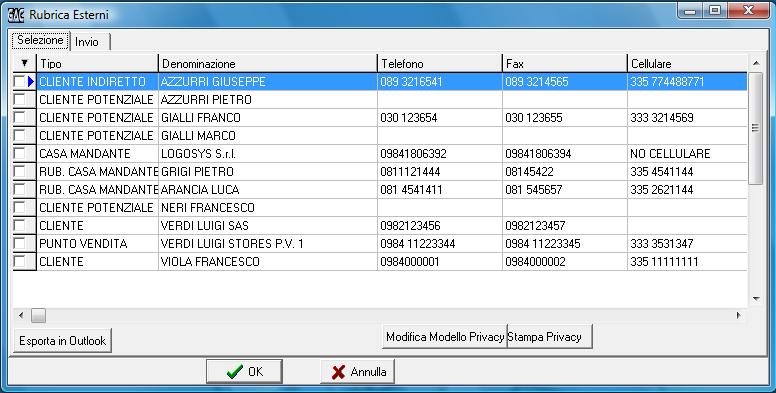Image resolution: width=776 pixels, height=393 pixels.
Task: Click the Rubrica Esterni title bar app icon
Action: click(x=16, y=15)
